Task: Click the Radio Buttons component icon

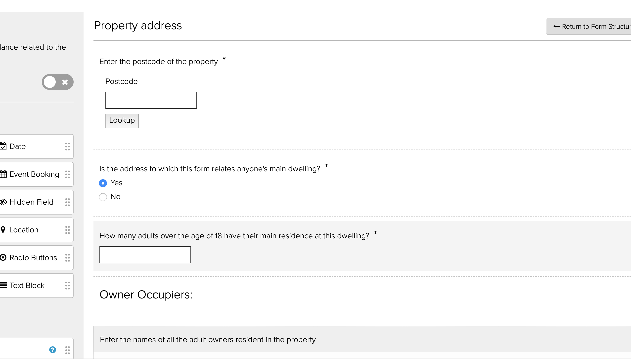Action: 3,257
